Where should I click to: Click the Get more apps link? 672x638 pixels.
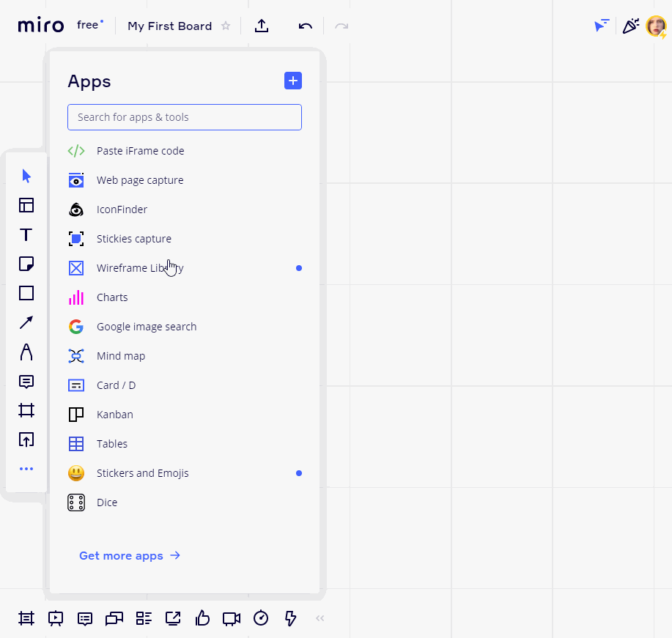tap(130, 556)
